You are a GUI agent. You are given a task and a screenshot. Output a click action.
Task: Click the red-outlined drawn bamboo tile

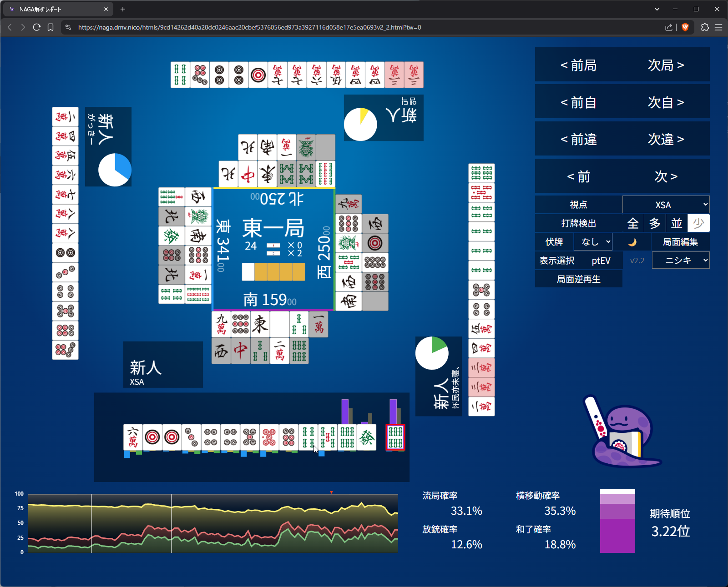coord(395,437)
